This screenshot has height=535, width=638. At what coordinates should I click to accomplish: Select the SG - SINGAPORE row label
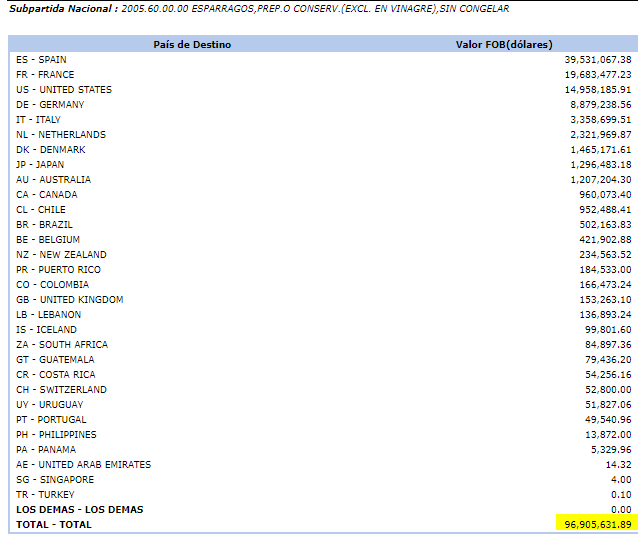55,480
